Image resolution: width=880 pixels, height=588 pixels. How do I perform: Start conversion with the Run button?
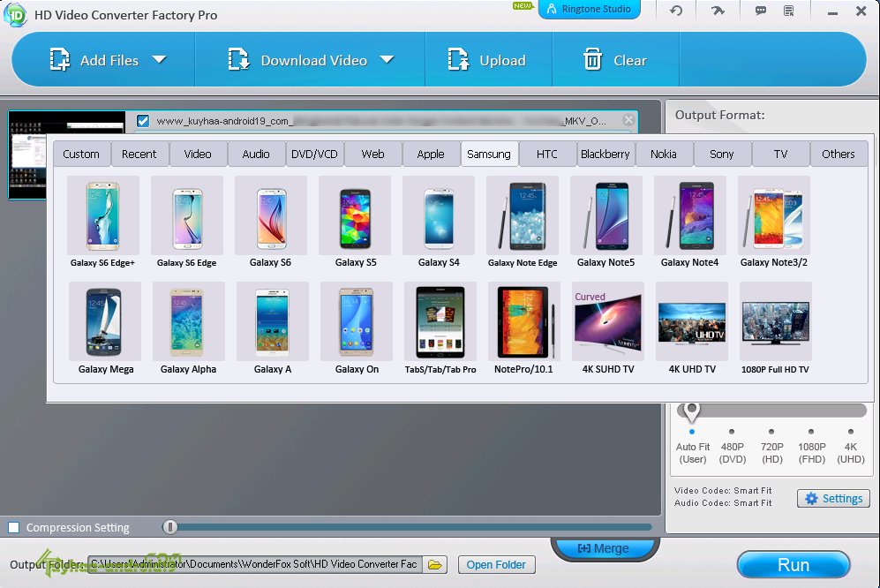coord(793,564)
